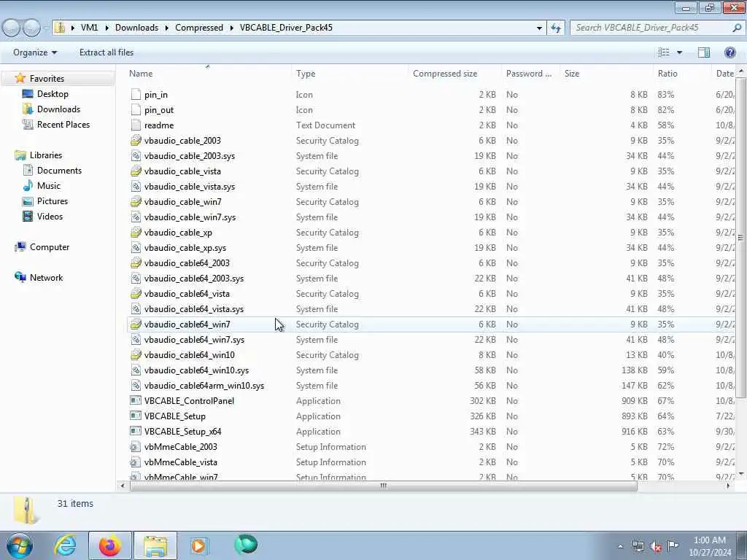747x560 pixels.
Task: Click the vbaudio_cable_2003 security catalog icon
Action: pos(136,140)
